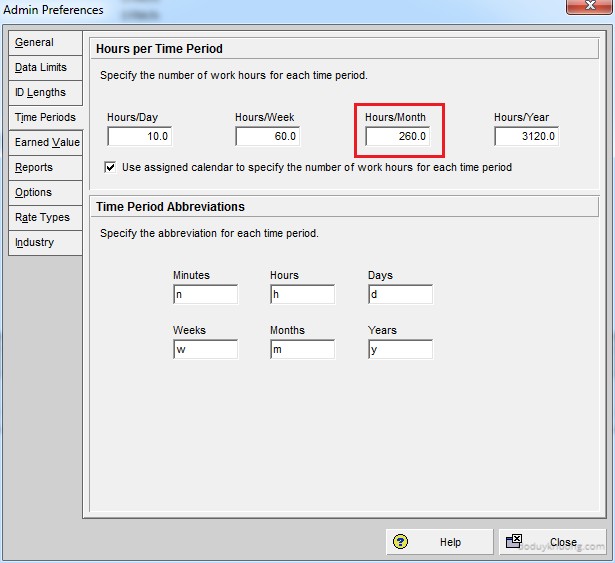Select the Industry tab
The width and height of the screenshot is (615, 563).
[x=35, y=243]
